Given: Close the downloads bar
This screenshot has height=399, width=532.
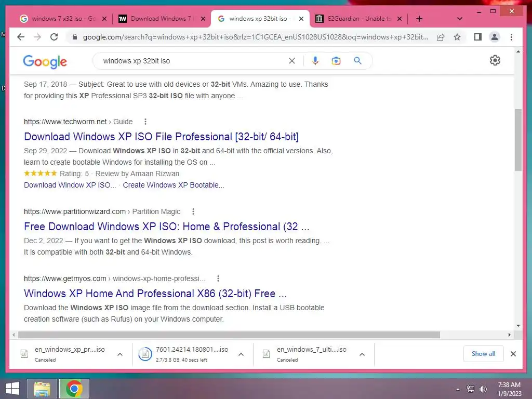Looking at the screenshot, I should pos(513,354).
